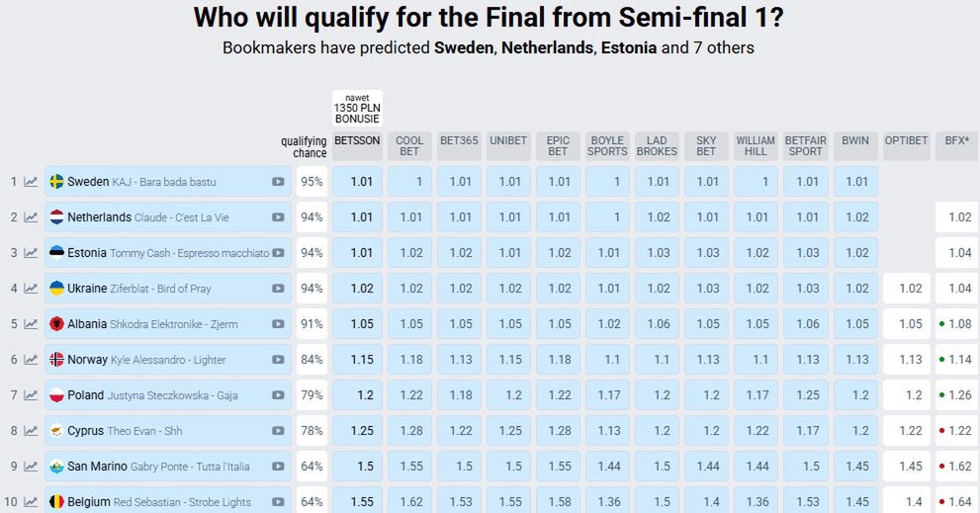
Task: Play Albania's Zjerm video icon
Action: [278, 324]
